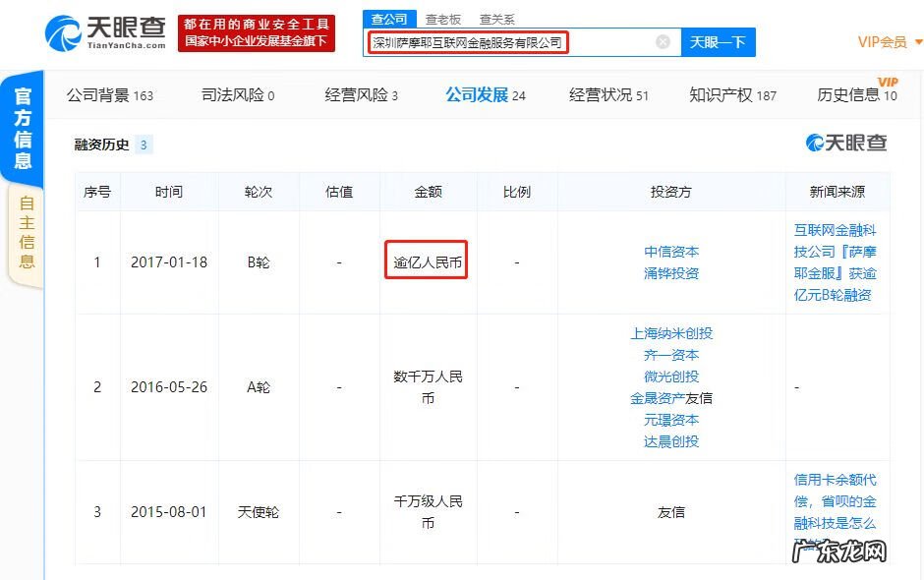Open the VIP会员 dropdown menu
Screen dimensions: 924x580
[x=882, y=42]
